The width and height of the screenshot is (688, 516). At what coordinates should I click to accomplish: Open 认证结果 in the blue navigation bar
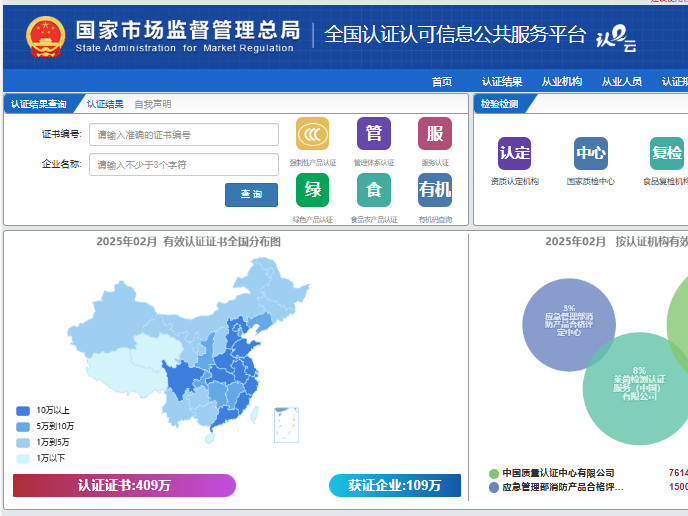point(502,82)
